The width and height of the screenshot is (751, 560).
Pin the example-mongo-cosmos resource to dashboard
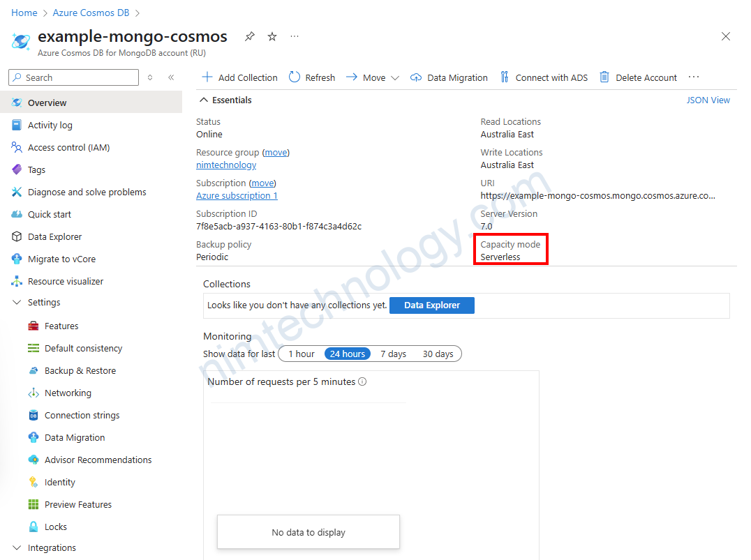249,36
